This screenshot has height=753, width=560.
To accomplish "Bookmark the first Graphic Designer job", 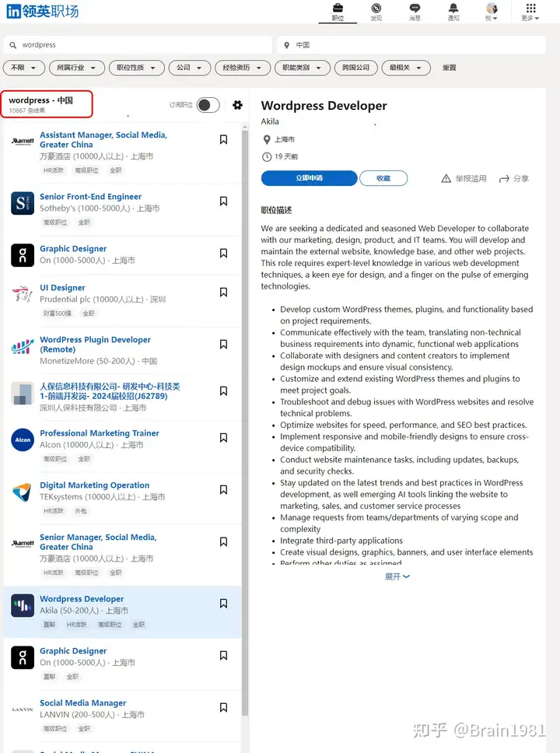I will point(223,253).
